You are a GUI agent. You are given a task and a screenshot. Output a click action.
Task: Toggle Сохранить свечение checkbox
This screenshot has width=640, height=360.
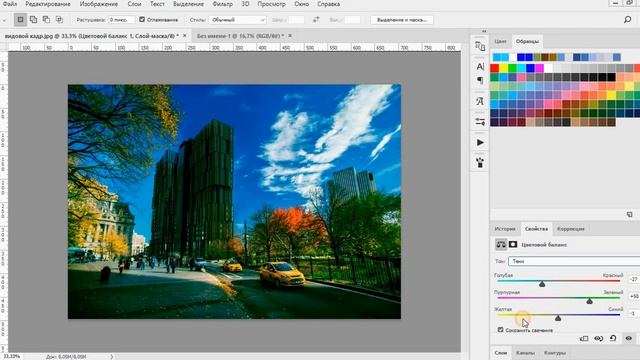pos(500,329)
